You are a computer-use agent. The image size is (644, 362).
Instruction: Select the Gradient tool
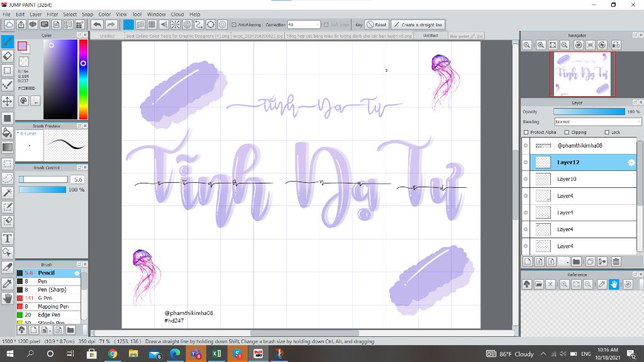(x=8, y=147)
